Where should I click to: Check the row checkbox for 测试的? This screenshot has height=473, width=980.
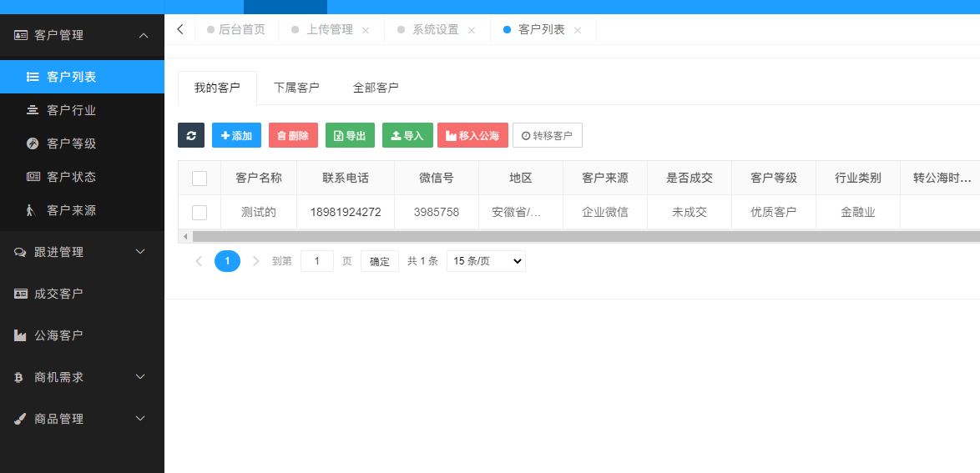point(200,212)
